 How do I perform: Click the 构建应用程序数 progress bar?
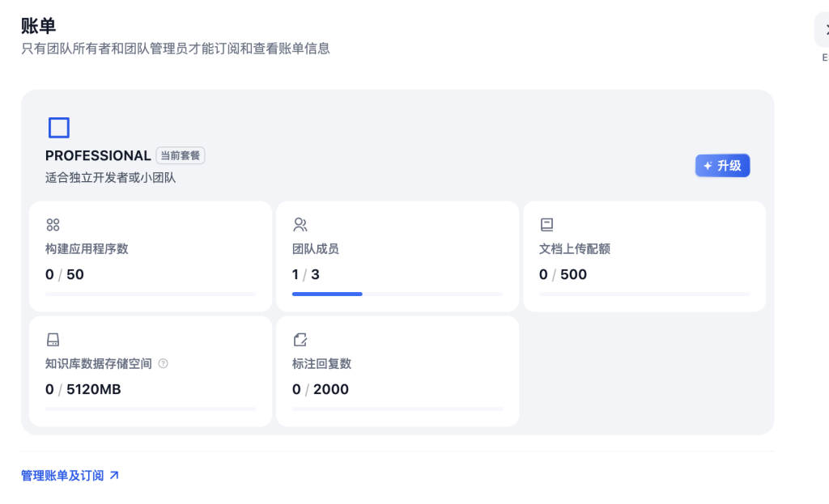[x=151, y=294]
